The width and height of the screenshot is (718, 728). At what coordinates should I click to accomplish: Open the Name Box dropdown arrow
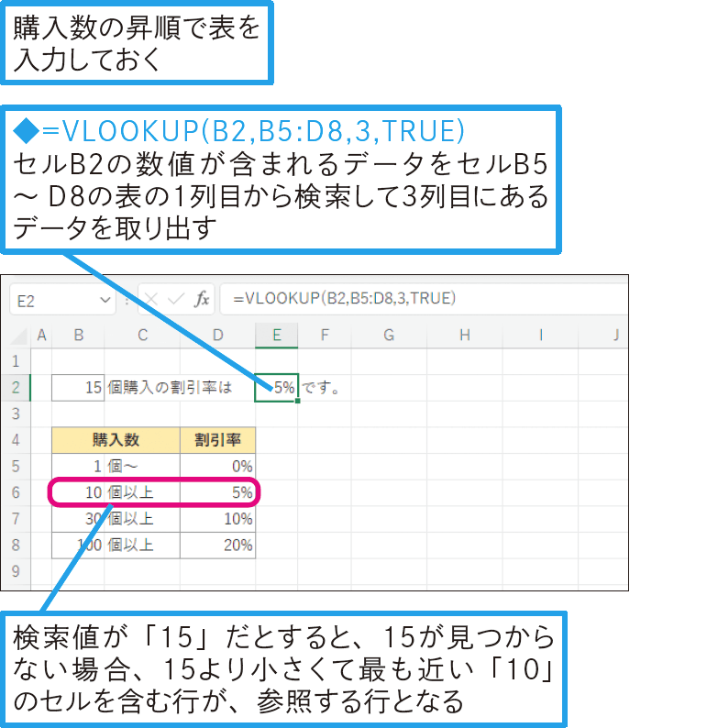pos(105,301)
